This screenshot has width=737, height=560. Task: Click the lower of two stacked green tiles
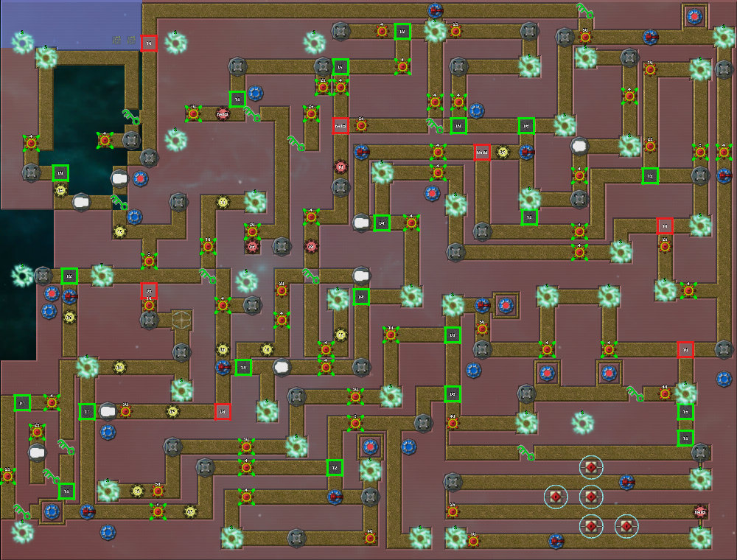point(685,438)
